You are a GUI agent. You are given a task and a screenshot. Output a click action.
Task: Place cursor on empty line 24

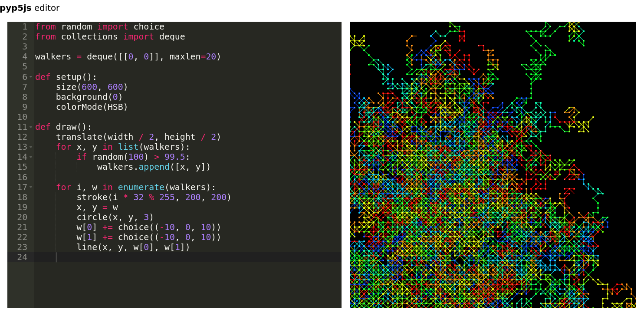click(188, 257)
